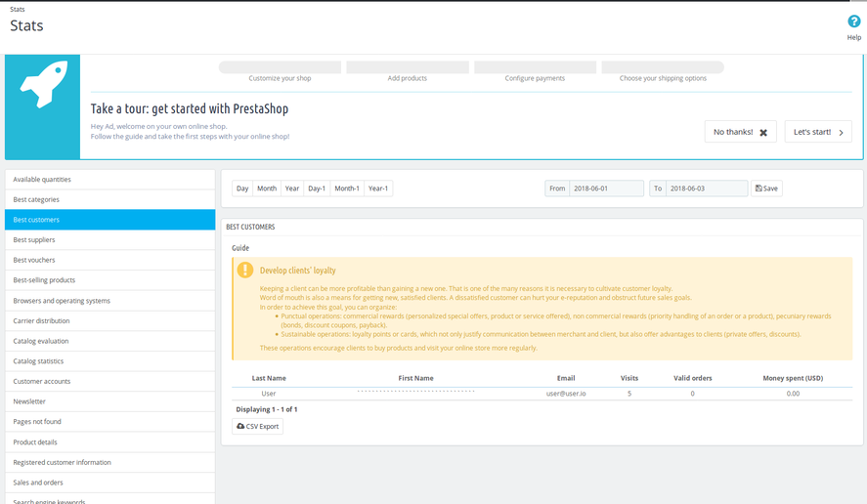Viewport: 867px width, 504px height.
Task: Select the Day period button
Action: click(242, 189)
